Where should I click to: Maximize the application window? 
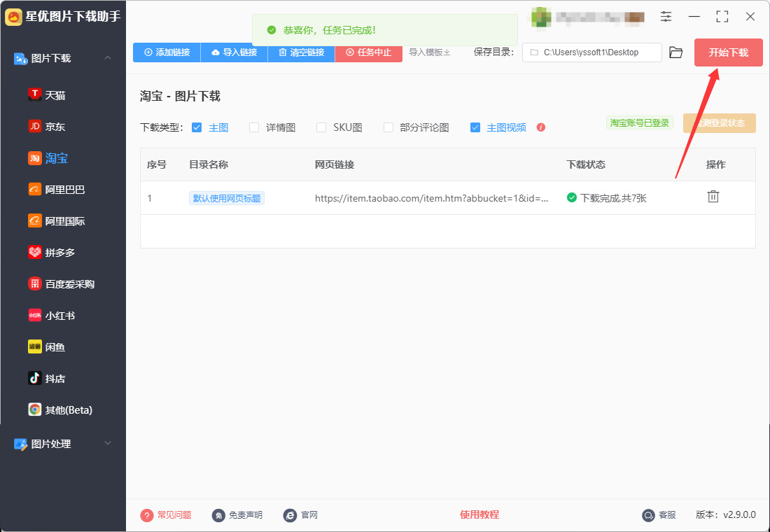point(722,17)
